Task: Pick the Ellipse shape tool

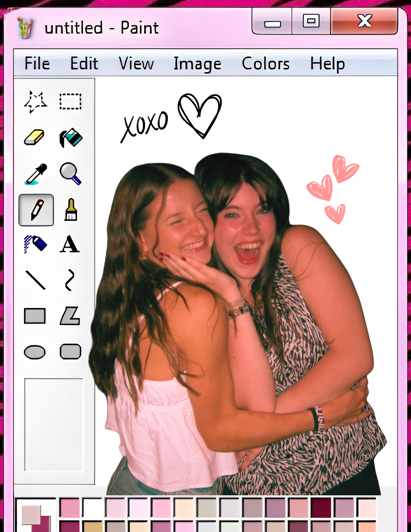Action: [35, 352]
